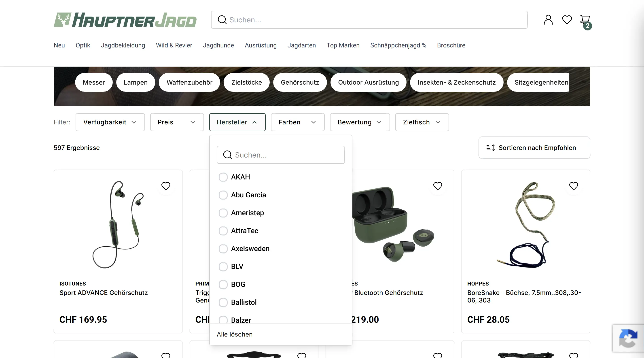Expand the Farben filter dropdown

pos(297,122)
